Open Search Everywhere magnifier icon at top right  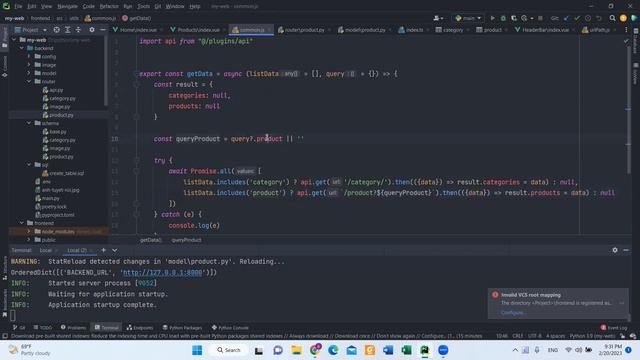[x=612, y=18]
